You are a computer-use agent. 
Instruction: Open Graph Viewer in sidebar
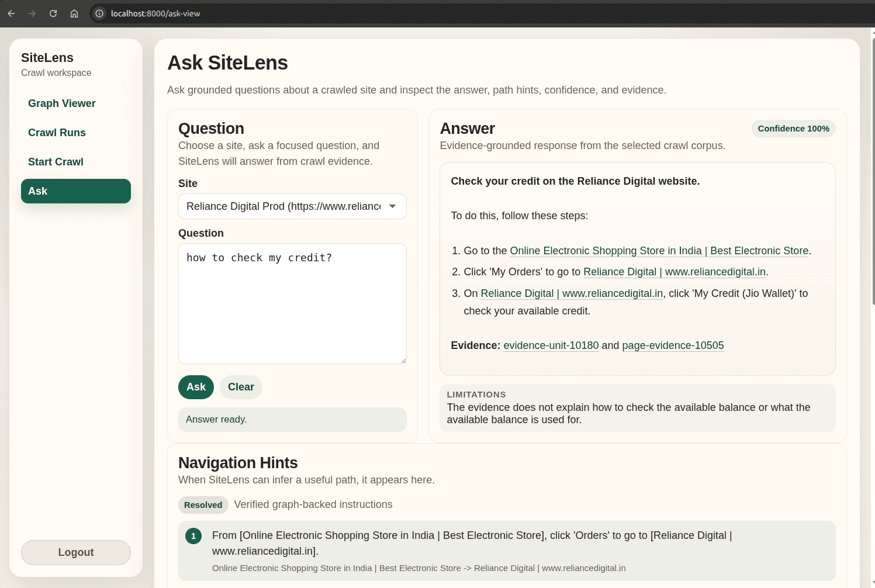click(x=76, y=103)
